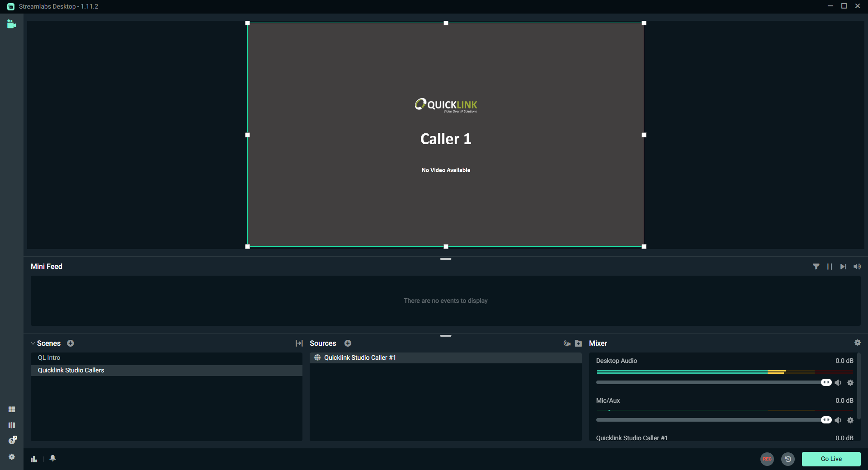
Task: Click the Desktop Audio 0.0 dB value
Action: pyautogui.click(x=844, y=361)
